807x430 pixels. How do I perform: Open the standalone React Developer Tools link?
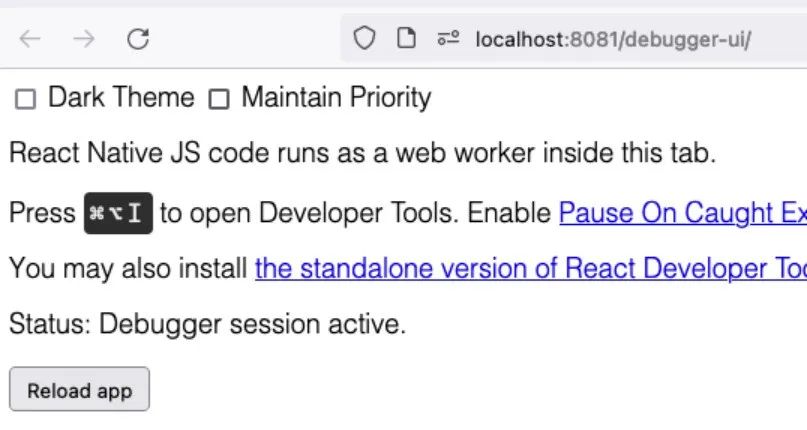coord(531,269)
